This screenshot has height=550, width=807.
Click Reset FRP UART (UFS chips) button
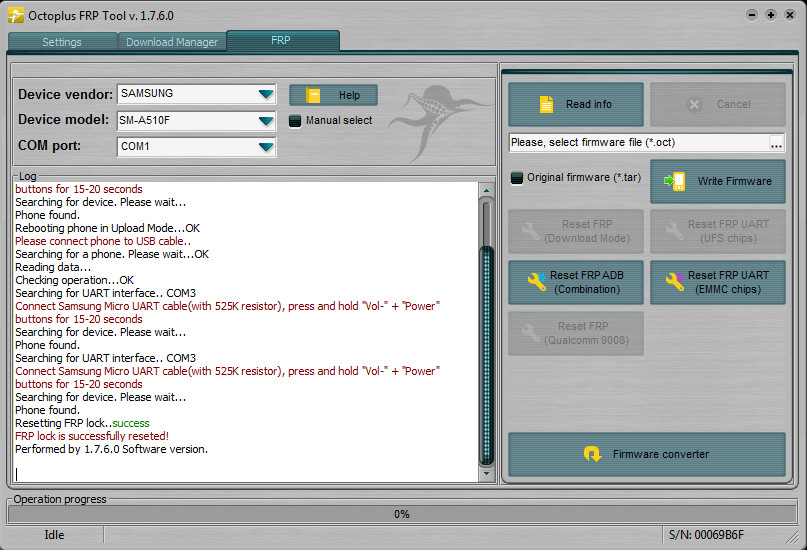click(x=717, y=231)
